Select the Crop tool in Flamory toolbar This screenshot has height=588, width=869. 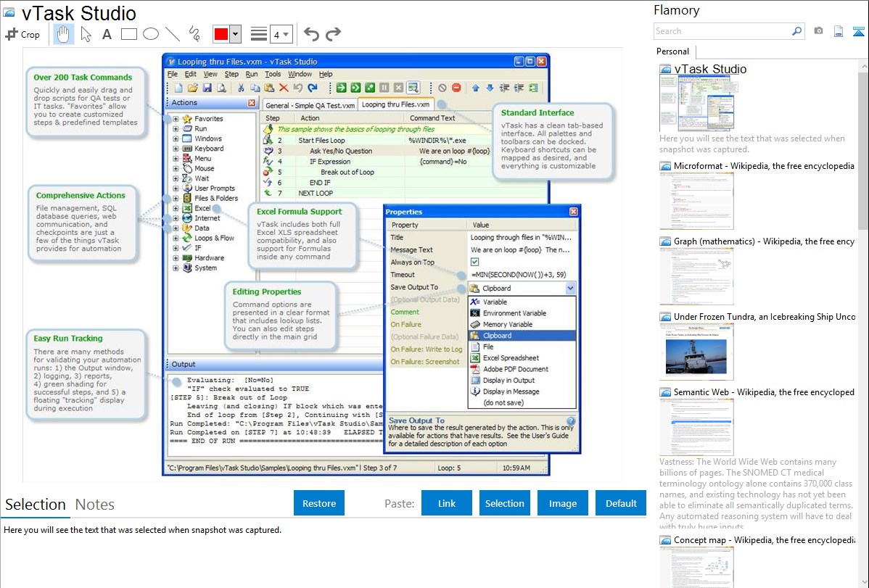tap(22, 34)
